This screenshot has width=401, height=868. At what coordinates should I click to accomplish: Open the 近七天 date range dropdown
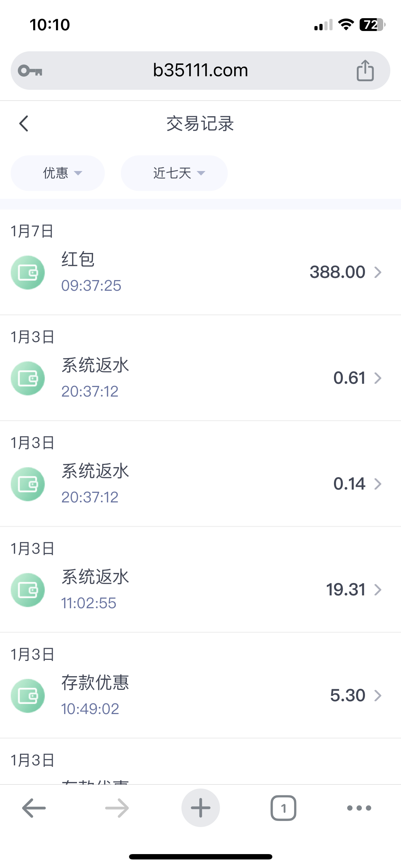[174, 173]
